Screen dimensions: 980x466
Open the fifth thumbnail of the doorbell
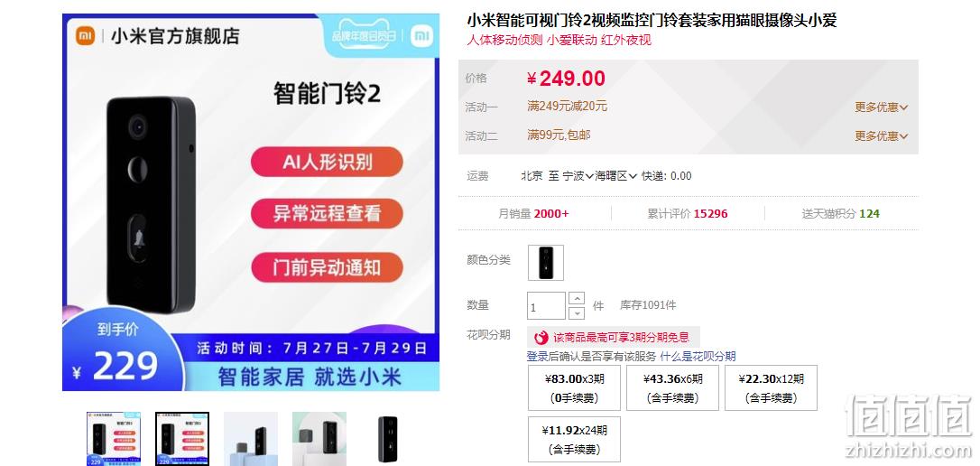388,439
